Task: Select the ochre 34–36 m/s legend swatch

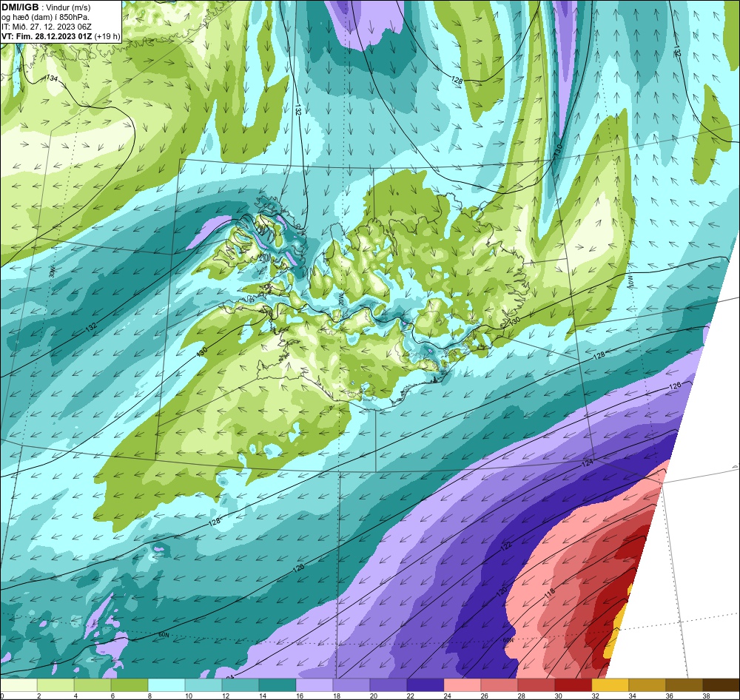Action: (x=647, y=685)
